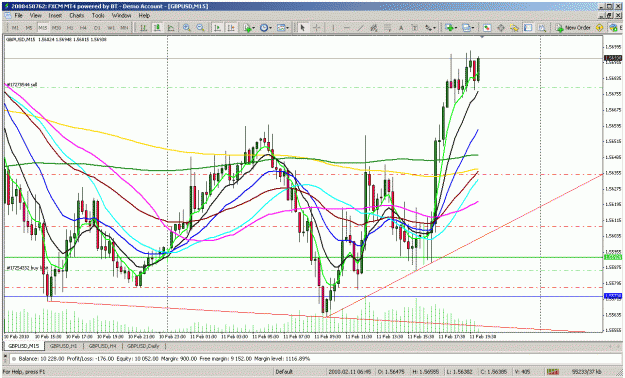The width and height of the screenshot is (625, 378).
Task: Draw a vertical line tool
Action: [x=333, y=28]
